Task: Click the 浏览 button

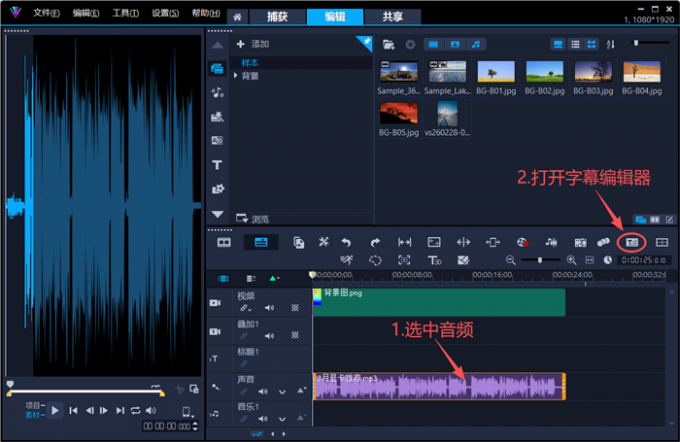Action: pos(252,219)
